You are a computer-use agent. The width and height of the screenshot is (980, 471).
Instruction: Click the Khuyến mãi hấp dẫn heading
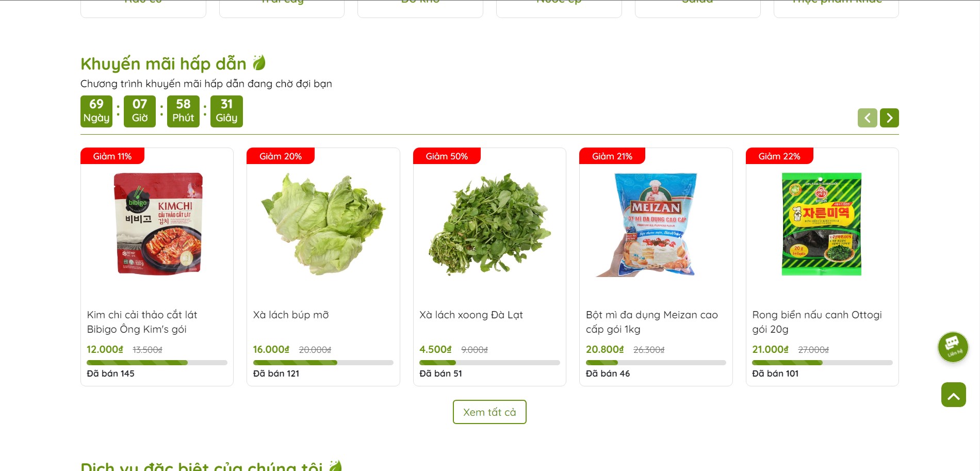tap(164, 63)
